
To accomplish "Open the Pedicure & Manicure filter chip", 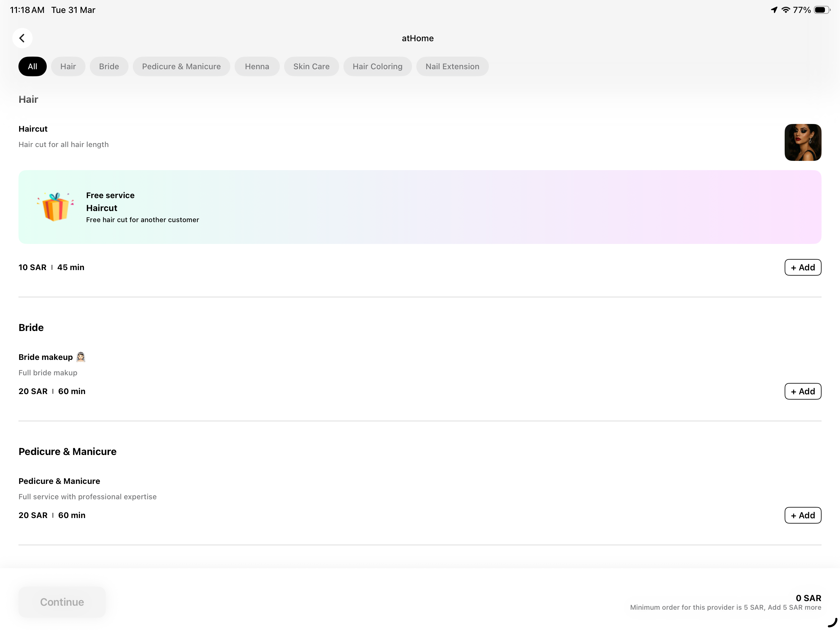I will point(181,66).
